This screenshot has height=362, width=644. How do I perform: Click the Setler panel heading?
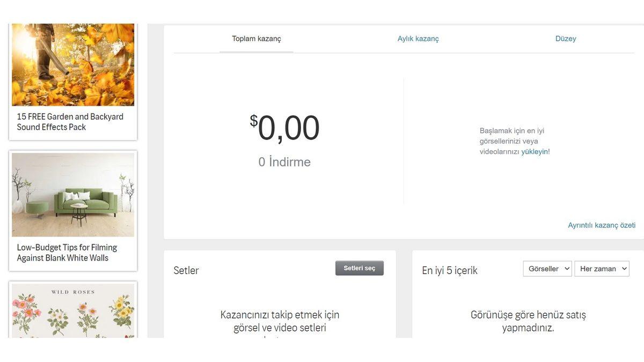pos(186,270)
